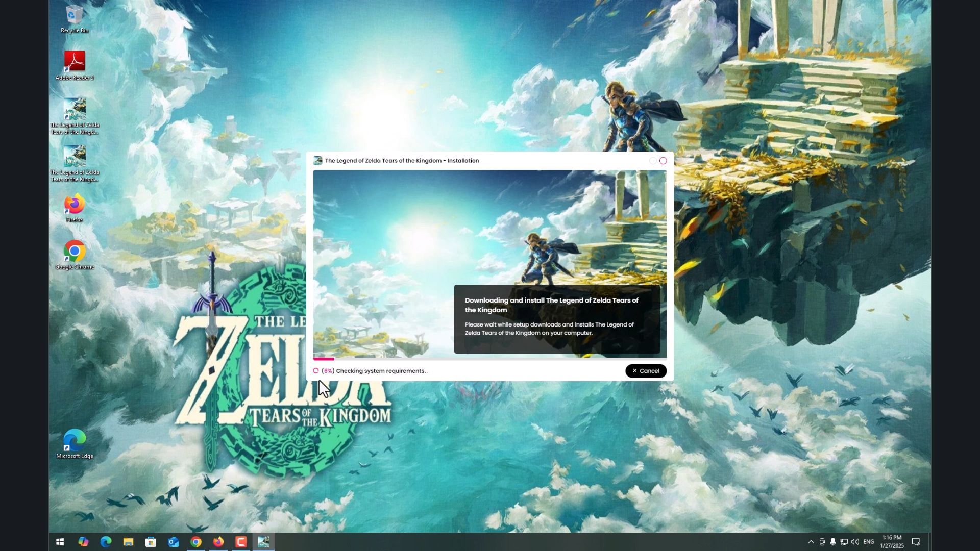980x551 pixels.
Task: Click the grey minimize circle in installer title
Action: point(653,161)
